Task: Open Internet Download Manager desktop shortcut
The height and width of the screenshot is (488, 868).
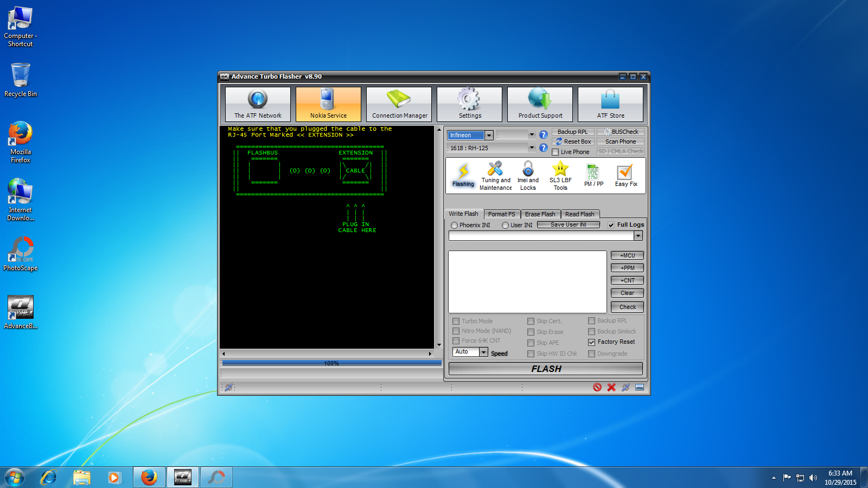Action: [21, 200]
